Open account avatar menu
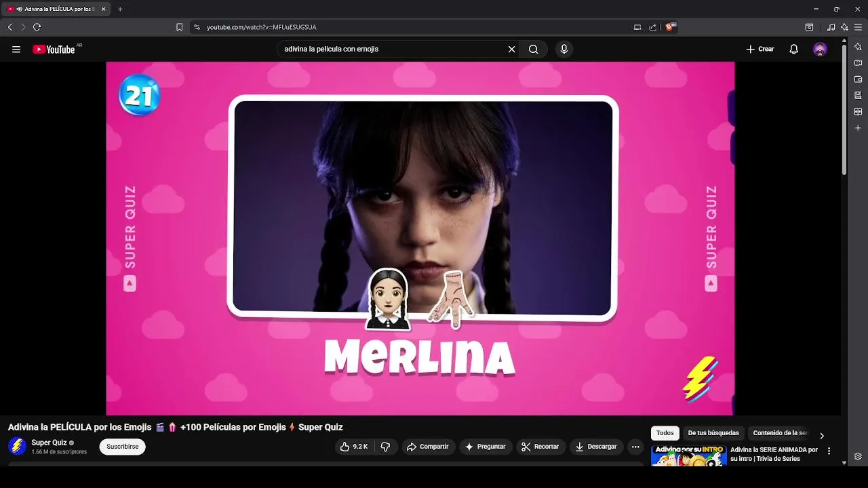Image resolution: width=868 pixels, height=488 pixels. pos(820,49)
